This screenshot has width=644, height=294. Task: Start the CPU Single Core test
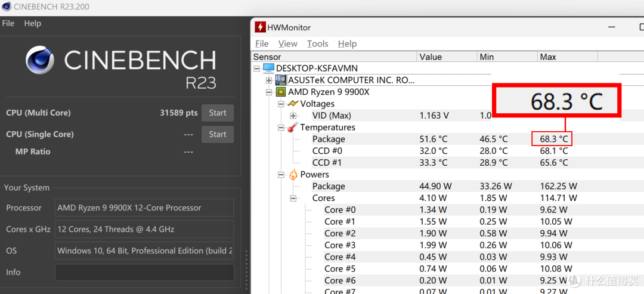point(218,134)
